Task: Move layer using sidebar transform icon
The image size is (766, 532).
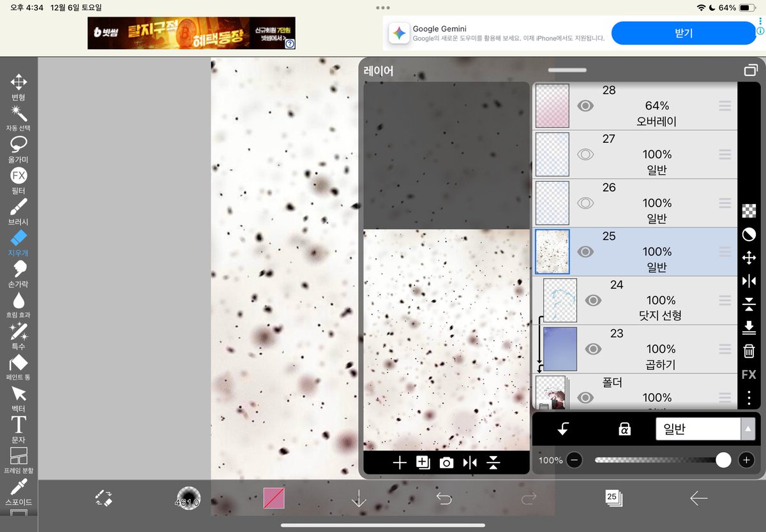Action: pyautogui.click(x=749, y=258)
